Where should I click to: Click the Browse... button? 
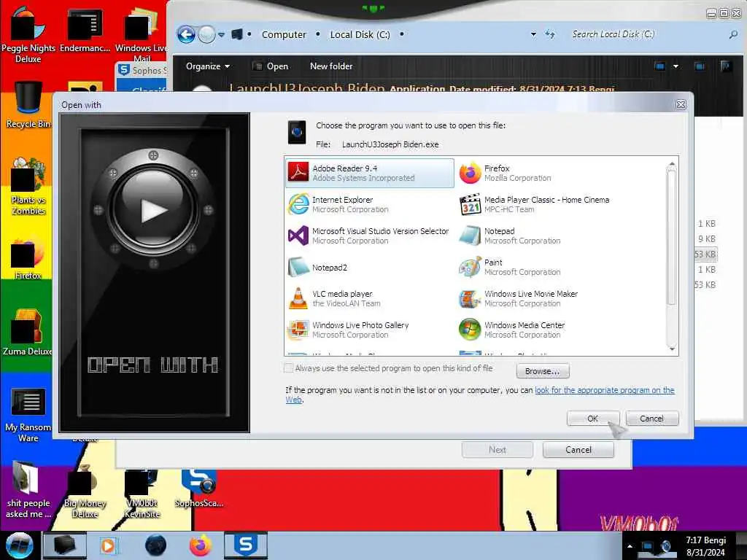point(543,371)
